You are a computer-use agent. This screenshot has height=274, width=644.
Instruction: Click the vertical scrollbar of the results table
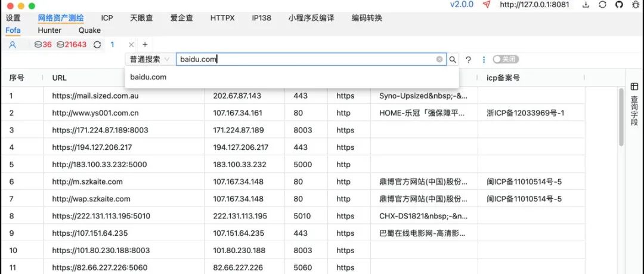pyautogui.click(x=621, y=117)
